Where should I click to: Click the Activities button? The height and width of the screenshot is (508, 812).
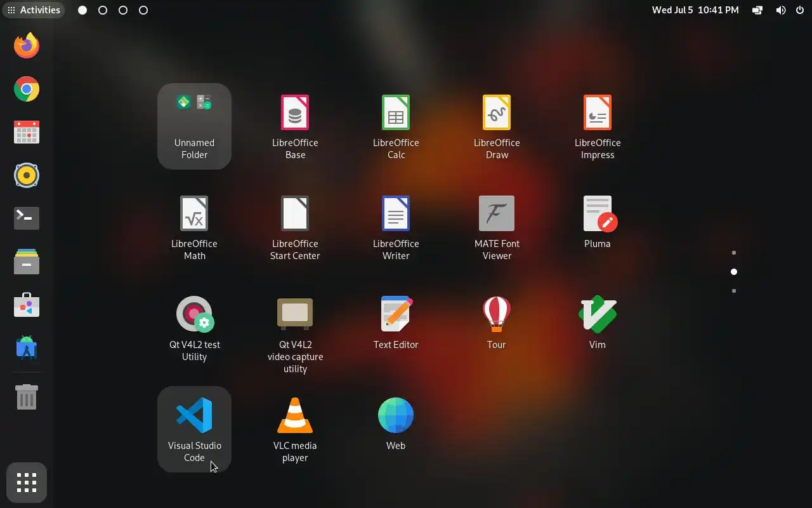coord(34,10)
